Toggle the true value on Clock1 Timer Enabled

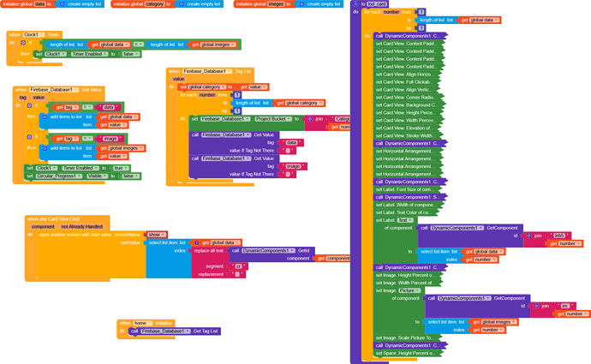pos(121,168)
